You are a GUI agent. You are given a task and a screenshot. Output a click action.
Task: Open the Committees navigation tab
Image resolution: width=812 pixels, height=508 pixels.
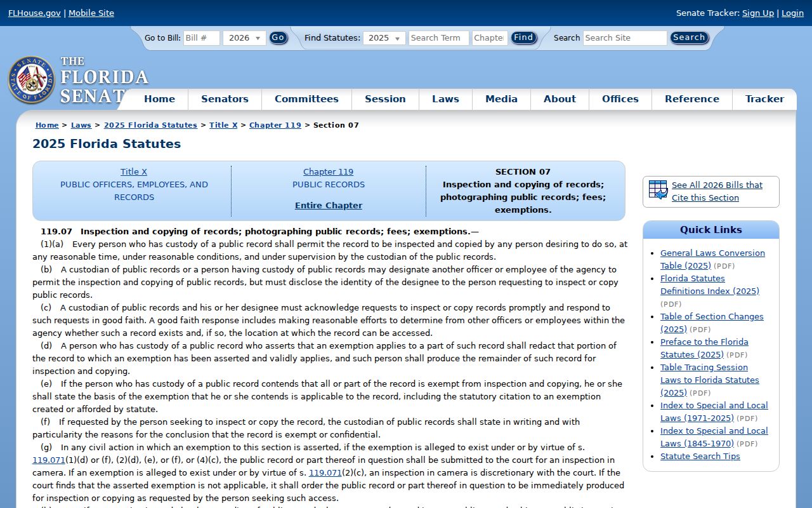[x=306, y=99]
